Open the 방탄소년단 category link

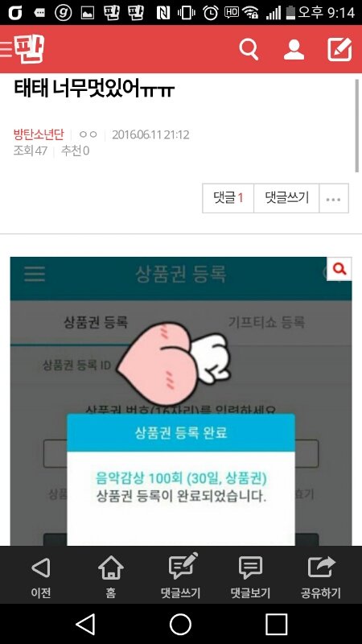coord(39,134)
